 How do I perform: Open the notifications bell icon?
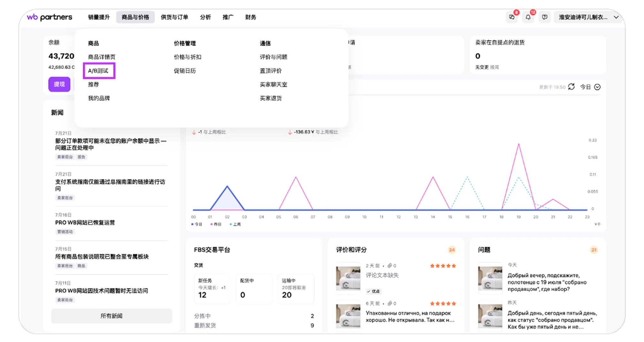pos(528,17)
